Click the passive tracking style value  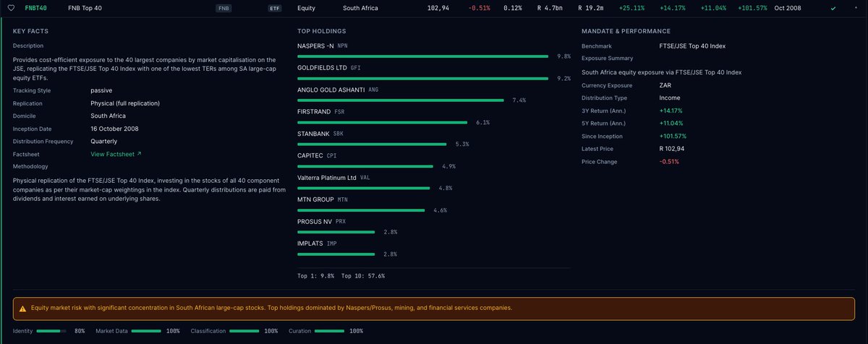click(x=101, y=90)
